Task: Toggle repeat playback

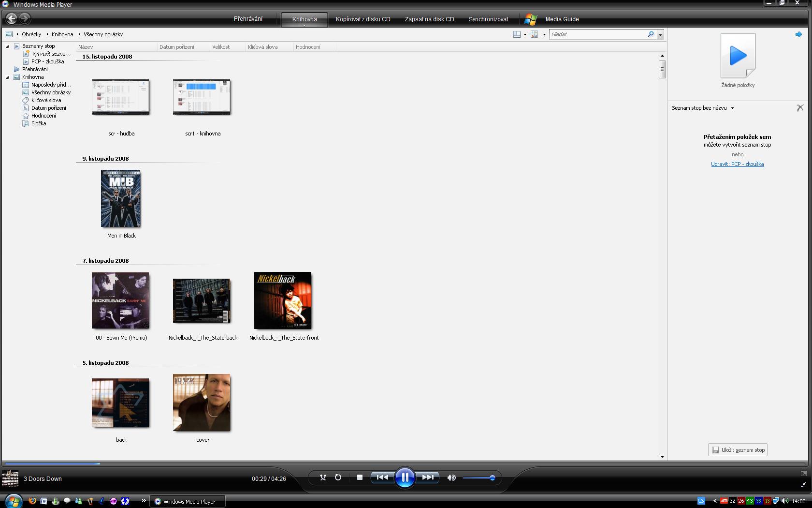Action: click(338, 478)
